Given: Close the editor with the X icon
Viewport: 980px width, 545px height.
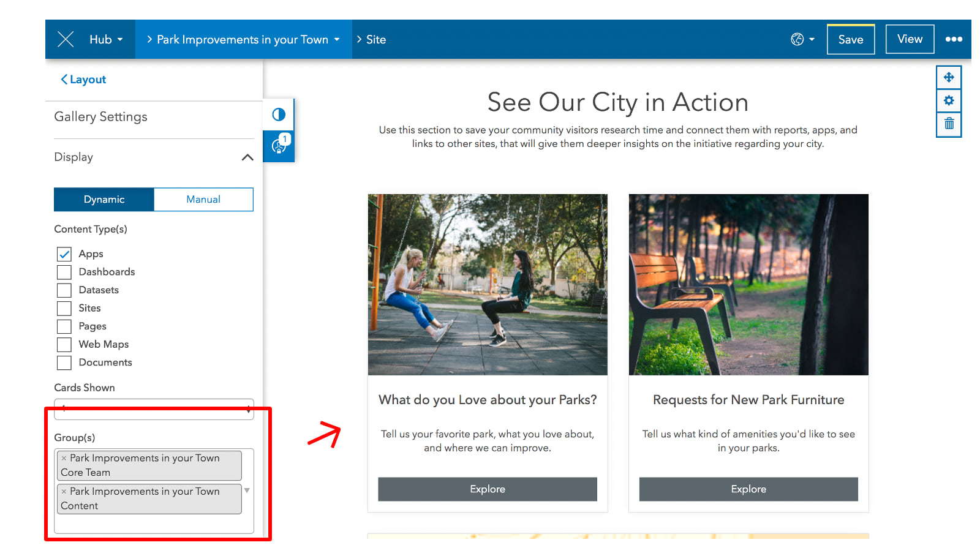Looking at the screenshot, I should 66,39.
